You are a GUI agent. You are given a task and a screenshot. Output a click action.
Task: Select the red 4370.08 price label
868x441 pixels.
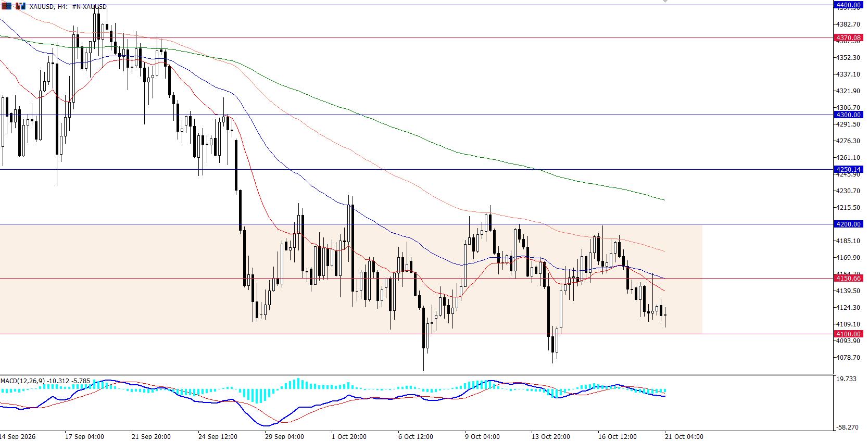click(x=848, y=38)
